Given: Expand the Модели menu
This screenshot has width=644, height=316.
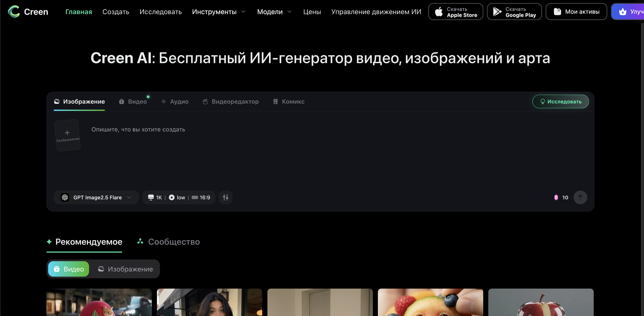Looking at the screenshot, I should click(x=274, y=12).
